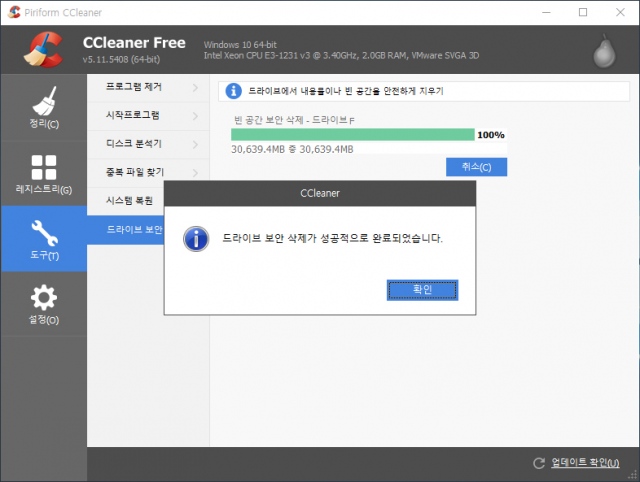This screenshot has width=640, height=482.
Task: Click the Windows 10 64-bit system info text
Action: [240, 44]
